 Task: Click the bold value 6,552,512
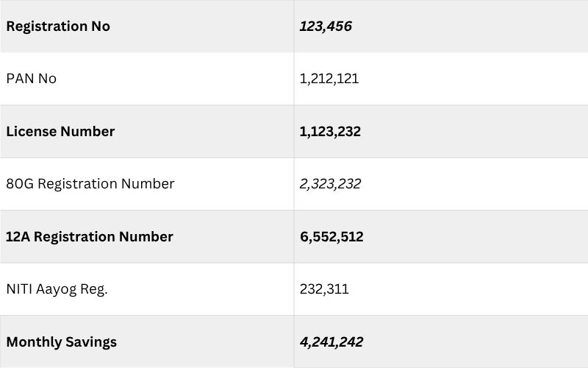tap(331, 236)
